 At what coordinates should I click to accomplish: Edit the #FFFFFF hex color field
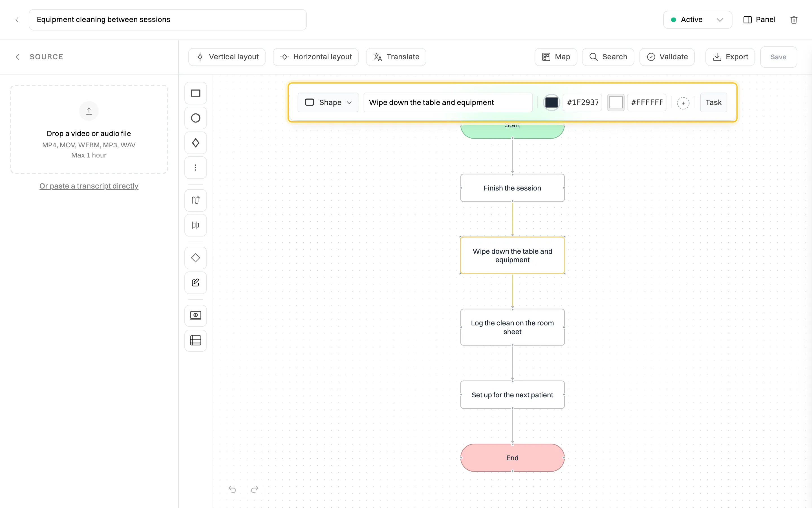(x=646, y=102)
